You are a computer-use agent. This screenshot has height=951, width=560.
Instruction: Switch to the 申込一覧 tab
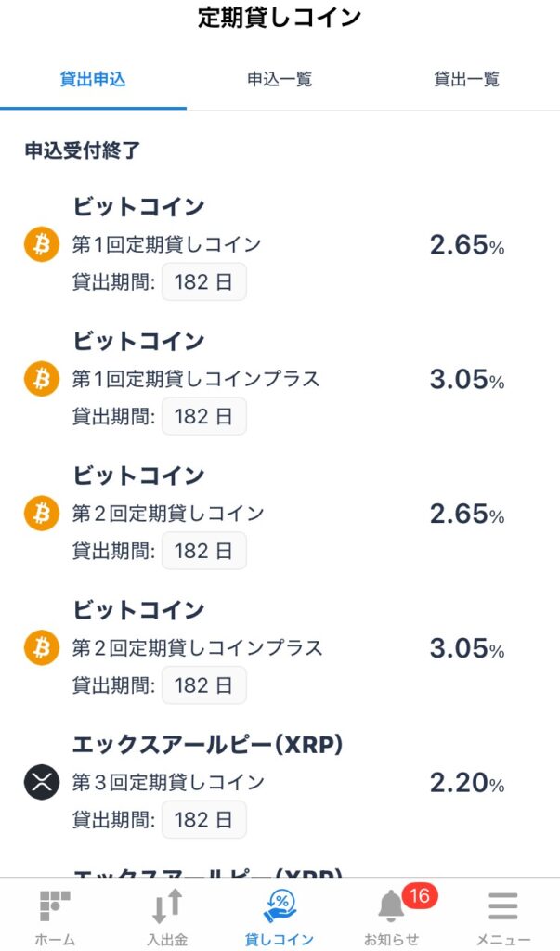coord(280,80)
